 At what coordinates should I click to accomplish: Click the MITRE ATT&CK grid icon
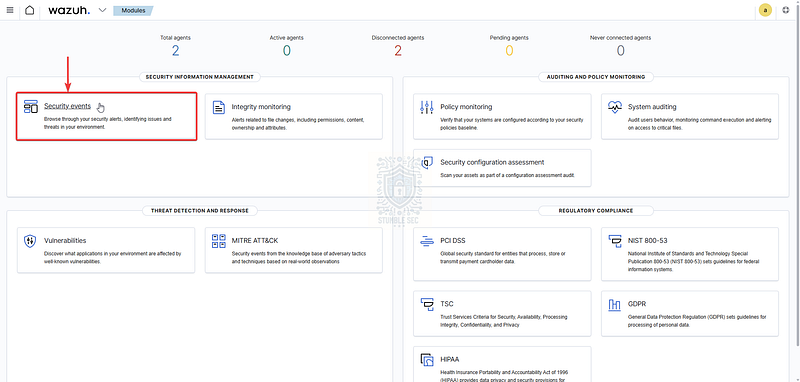coord(218,241)
